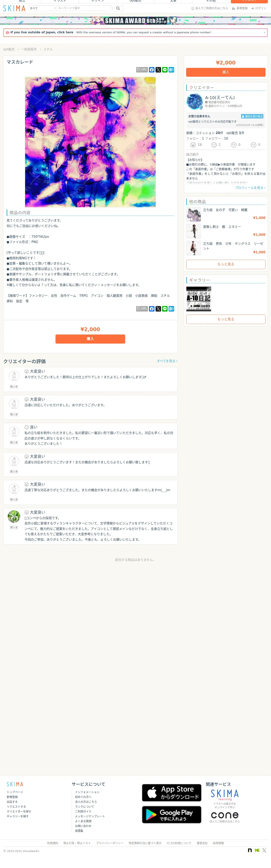Open 立ち絵 男性 少年 サングラス product
Image resolution: width=271 pixels, height=868 pixels.
point(226,248)
